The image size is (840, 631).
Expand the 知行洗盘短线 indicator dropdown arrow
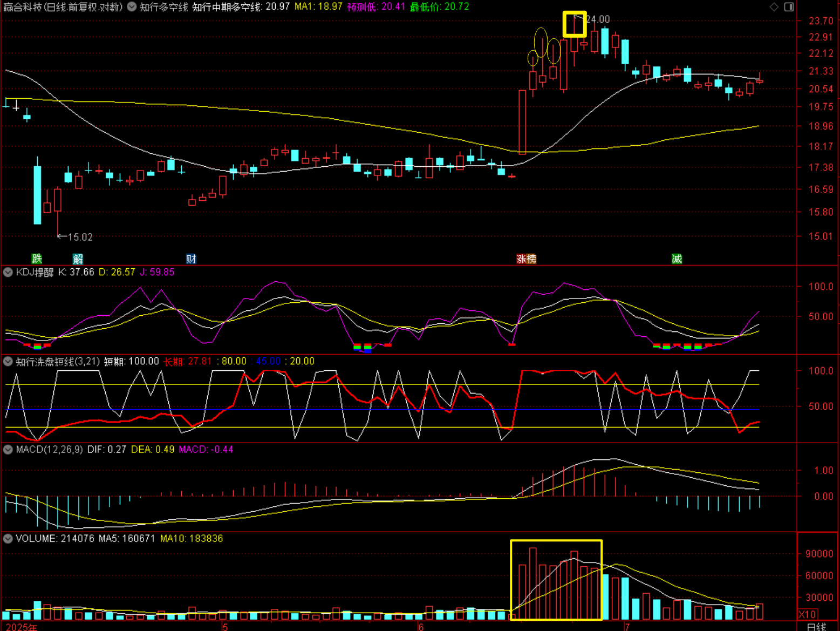point(8,361)
